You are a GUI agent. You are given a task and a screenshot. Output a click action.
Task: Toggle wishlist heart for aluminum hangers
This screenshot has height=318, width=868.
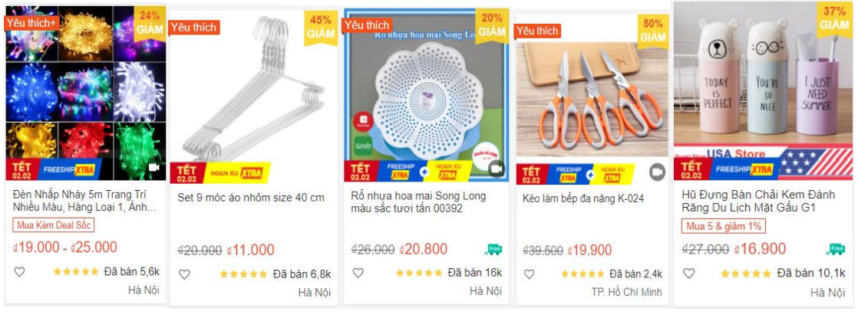click(184, 274)
